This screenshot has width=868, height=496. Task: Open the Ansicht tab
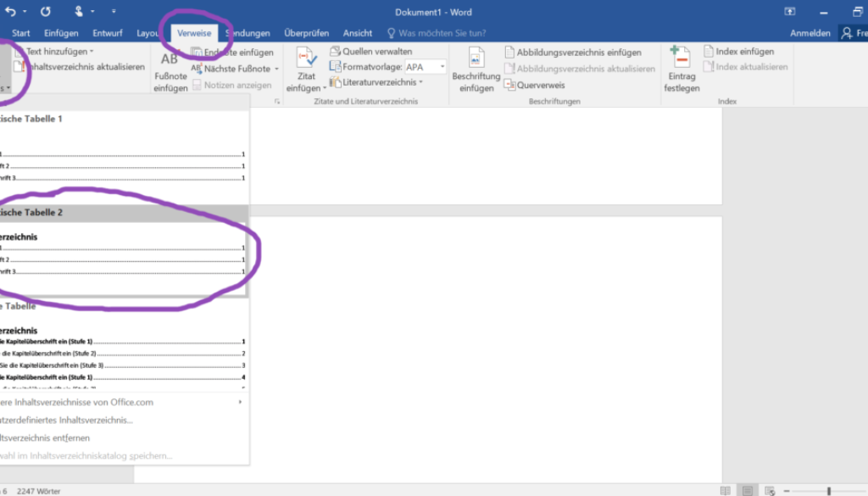357,33
